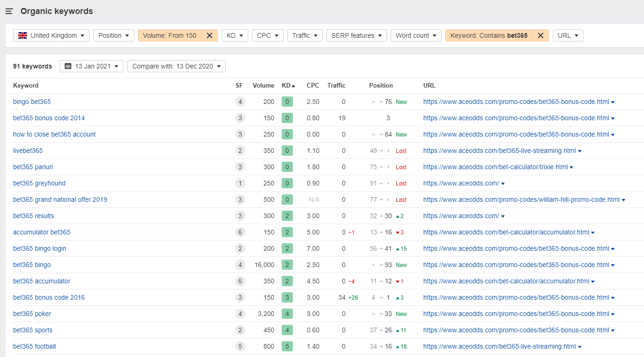Open the Word count filter dropdown
644x357 pixels.
[x=416, y=35]
